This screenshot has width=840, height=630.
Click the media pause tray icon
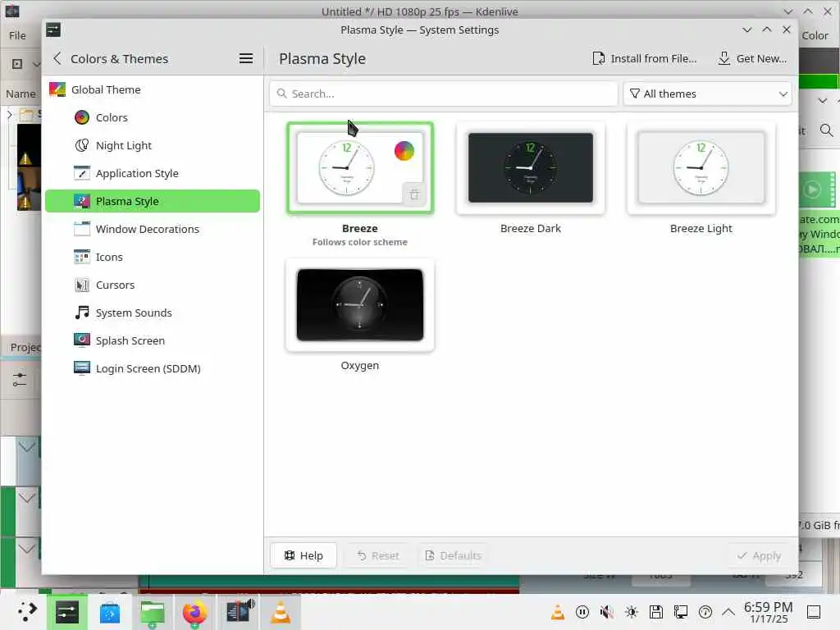coord(582,612)
